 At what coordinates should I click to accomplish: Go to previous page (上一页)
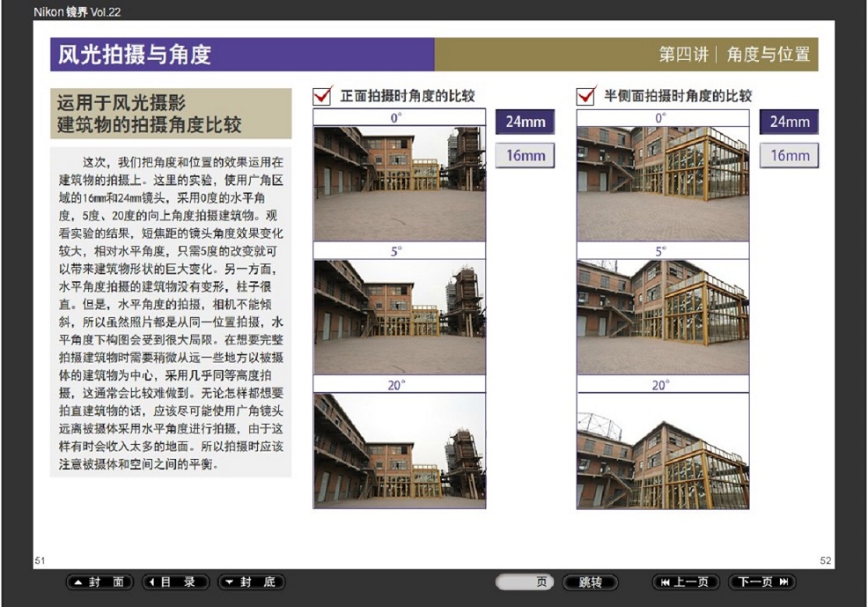[686, 582]
